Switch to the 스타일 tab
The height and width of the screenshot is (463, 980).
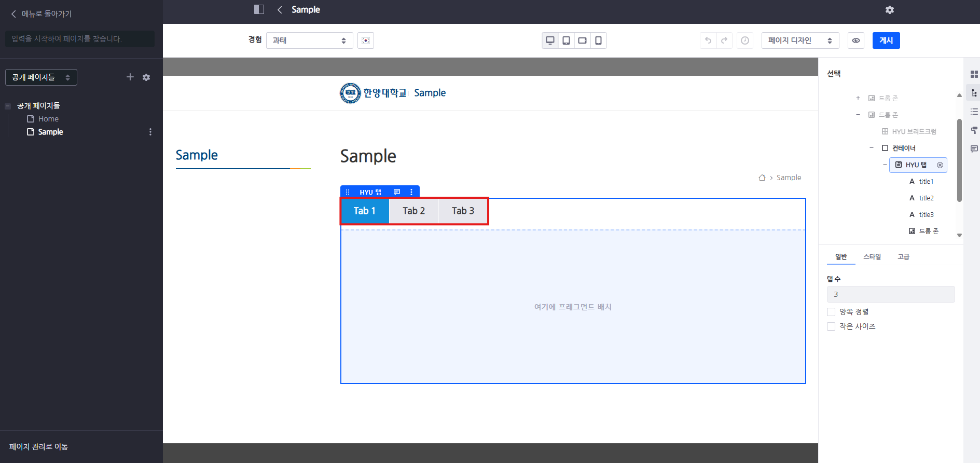[872, 256]
